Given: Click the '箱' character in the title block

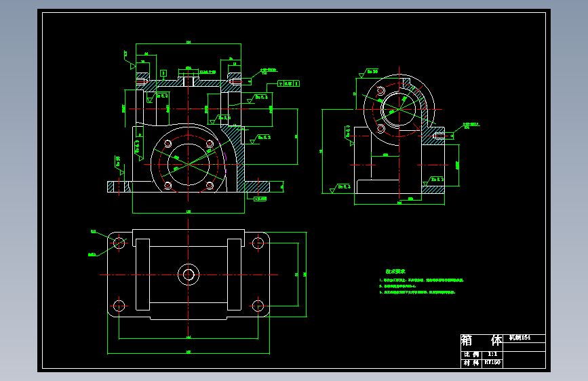Looking at the screenshot, I should (x=467, y=340).
